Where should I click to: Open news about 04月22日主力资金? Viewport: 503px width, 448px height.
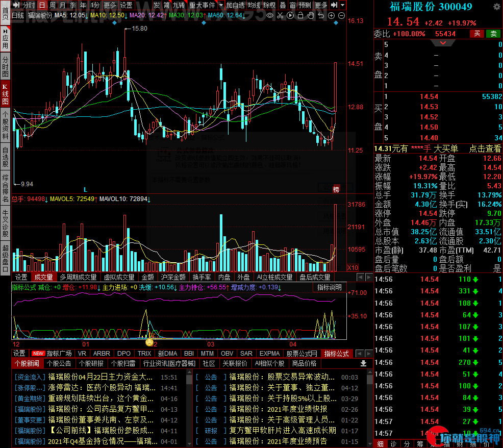[100, 377]
